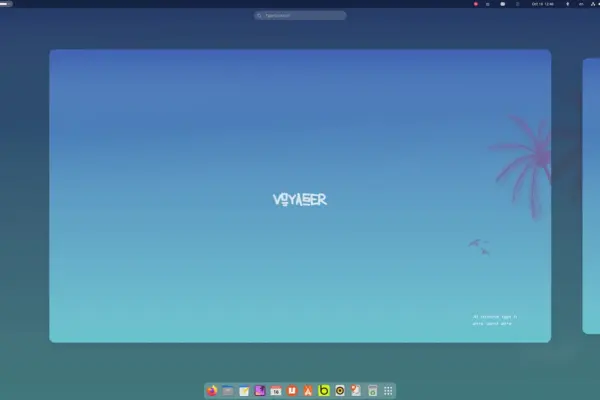
Task: Open the Calendar dock icon
Action: coord(276,391)
